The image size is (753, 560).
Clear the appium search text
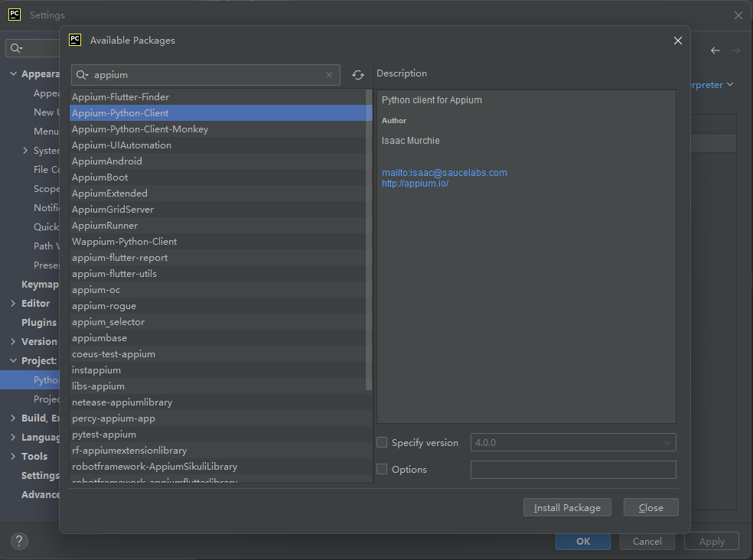pyautogui.click(x=329, y=75)
